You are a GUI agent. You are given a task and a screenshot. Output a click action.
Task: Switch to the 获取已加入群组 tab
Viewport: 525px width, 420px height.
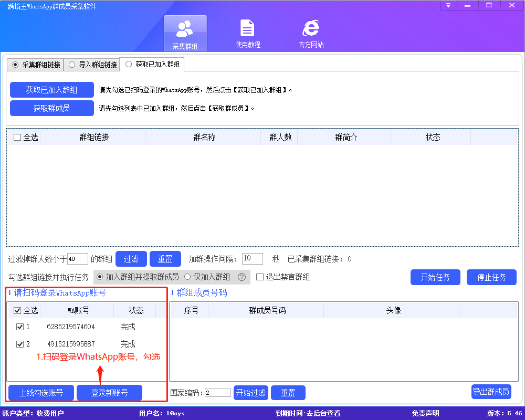pyautogui.click(x=152, y=64)
